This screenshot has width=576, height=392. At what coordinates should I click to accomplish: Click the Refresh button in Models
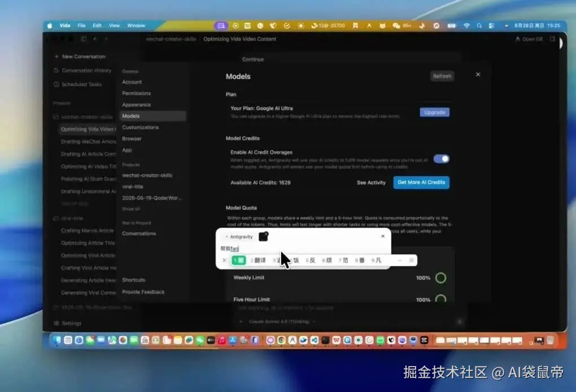click(x=442, y=76)
